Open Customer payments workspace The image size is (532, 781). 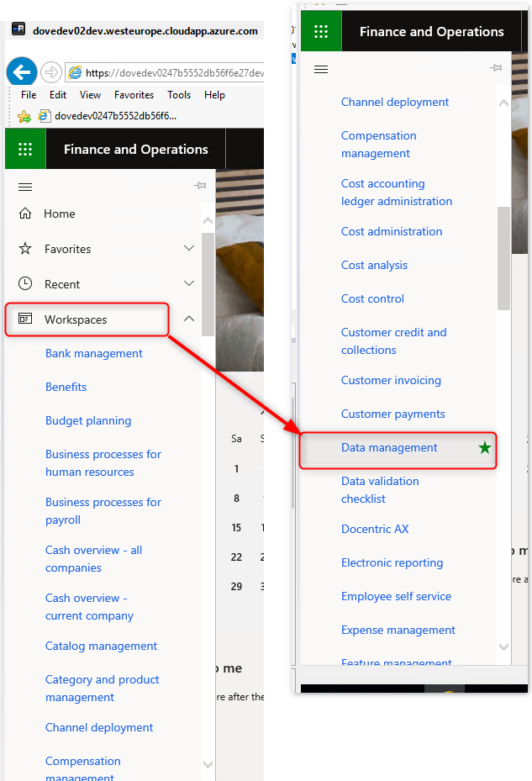point(393,414)
